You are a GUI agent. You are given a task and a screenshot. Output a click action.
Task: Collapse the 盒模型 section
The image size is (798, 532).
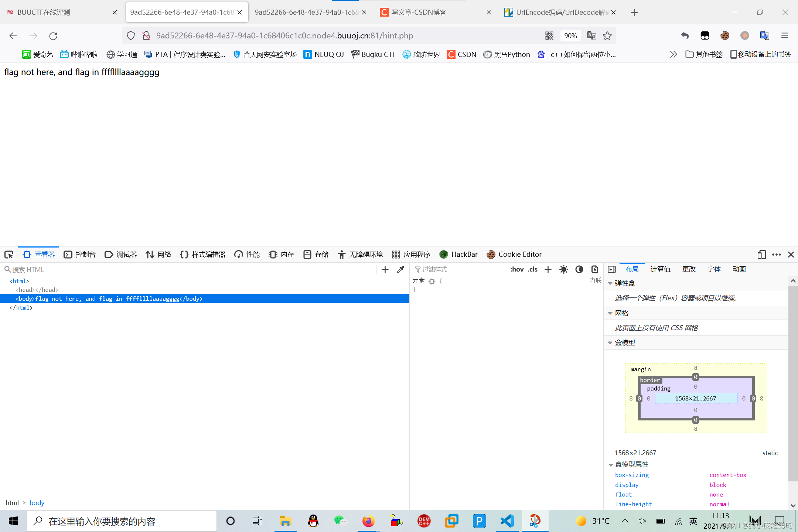[610, 343]
